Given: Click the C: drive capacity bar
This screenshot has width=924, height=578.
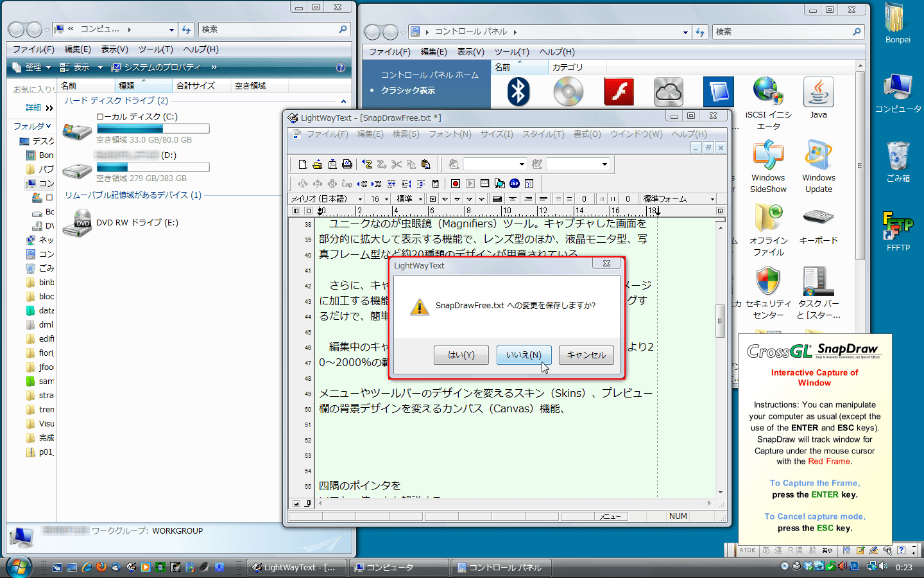Looking at the screenshot, I should click(x=153, y=128).
